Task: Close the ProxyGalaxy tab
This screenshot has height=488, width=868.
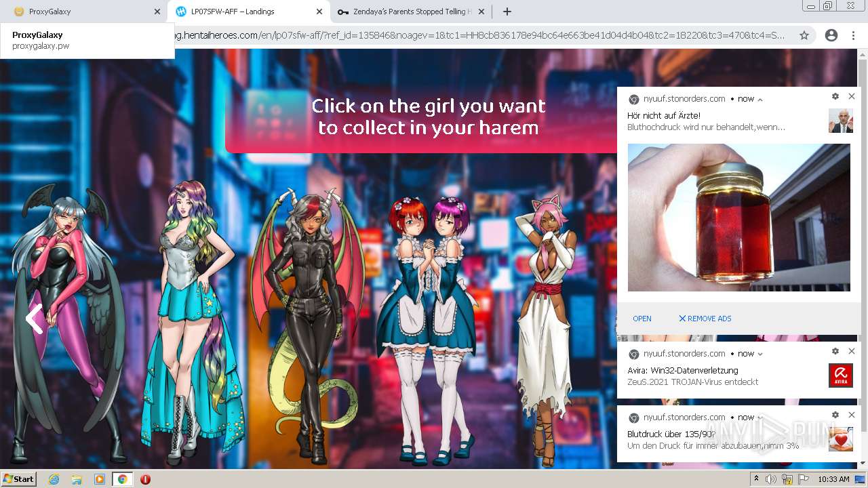Action: point(157,12)
